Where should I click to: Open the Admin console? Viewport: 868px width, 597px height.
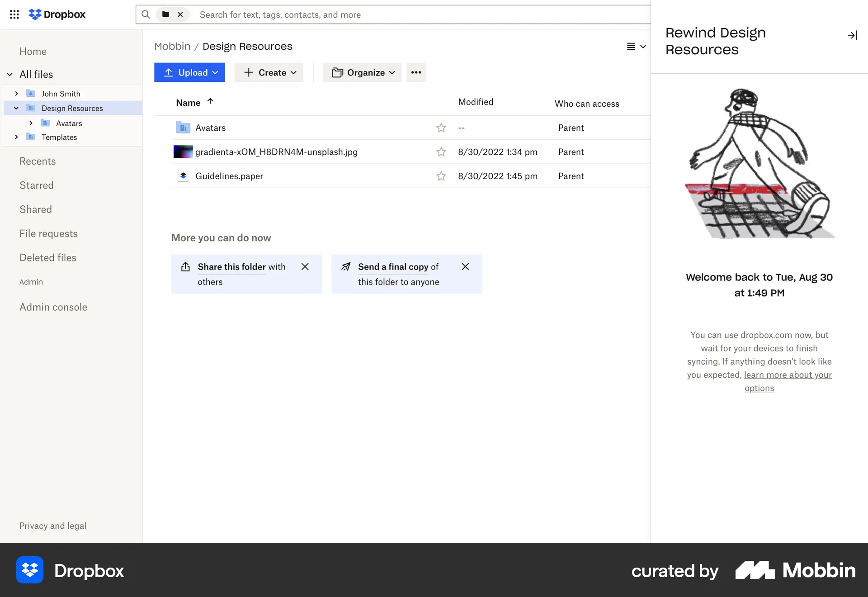(53, 307)
